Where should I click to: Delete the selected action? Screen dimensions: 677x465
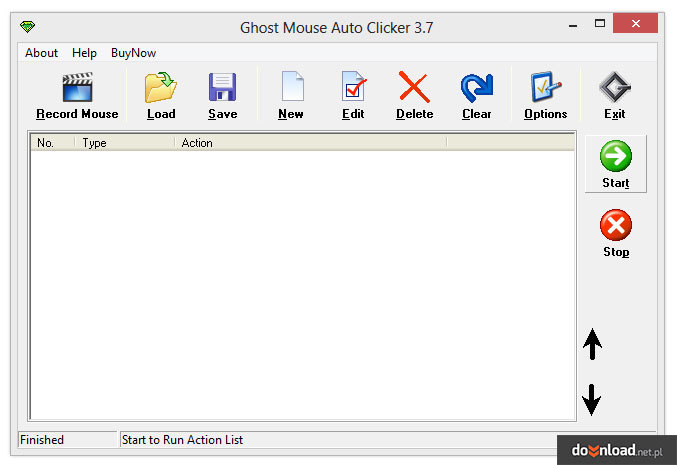click(x=414, y=96)
